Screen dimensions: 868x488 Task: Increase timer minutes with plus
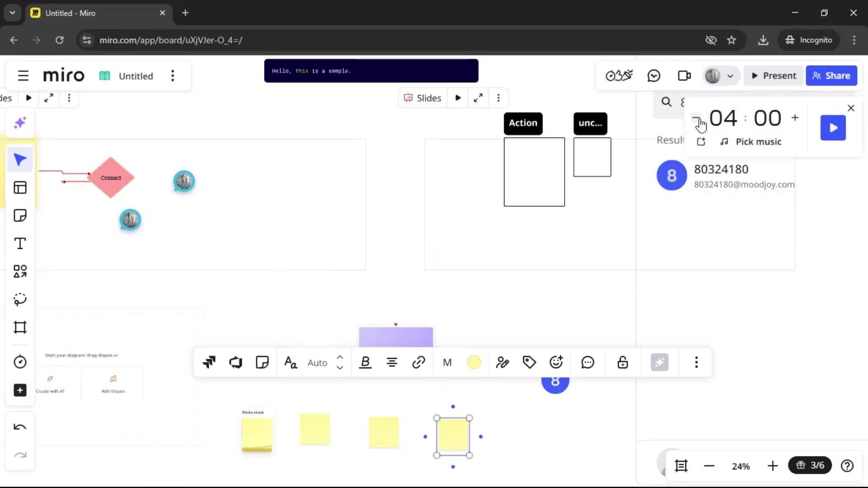795,118
